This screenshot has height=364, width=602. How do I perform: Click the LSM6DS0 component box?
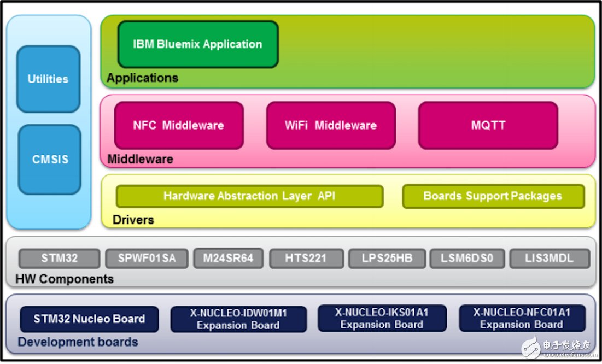point(466,259)
